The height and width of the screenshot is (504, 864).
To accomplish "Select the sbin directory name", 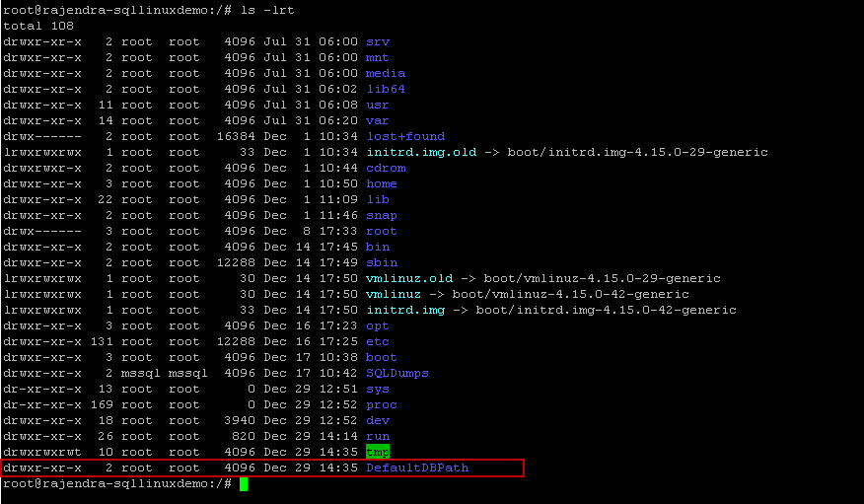I will pyautogui.click(x=382, y=262).
